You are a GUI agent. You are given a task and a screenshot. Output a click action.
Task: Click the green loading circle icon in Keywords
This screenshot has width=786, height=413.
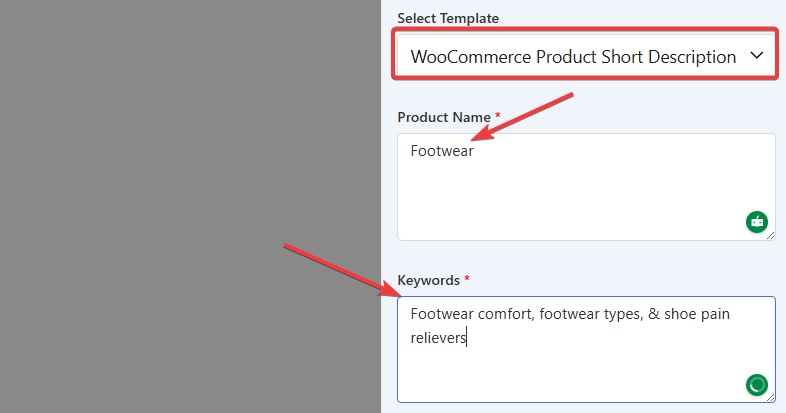(757, 384)
